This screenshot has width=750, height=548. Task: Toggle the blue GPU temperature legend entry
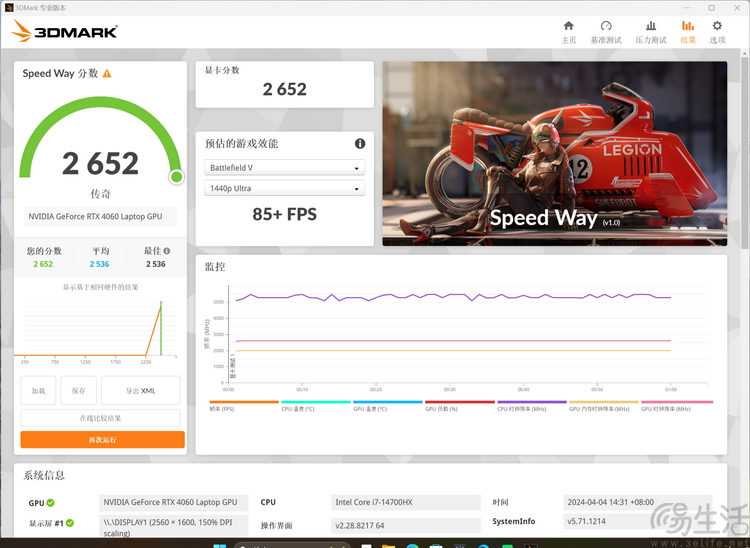click(x=387, y=406)
